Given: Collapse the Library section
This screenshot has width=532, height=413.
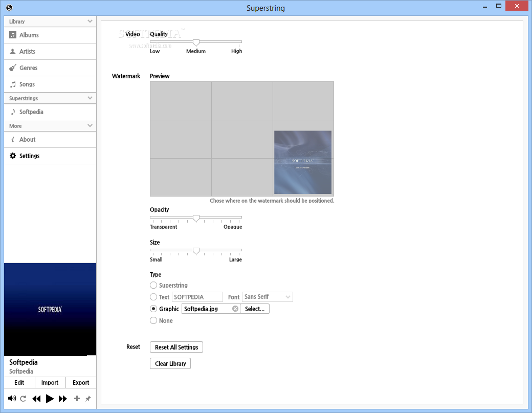Looking at the screenshot, I should coord(90,21).
